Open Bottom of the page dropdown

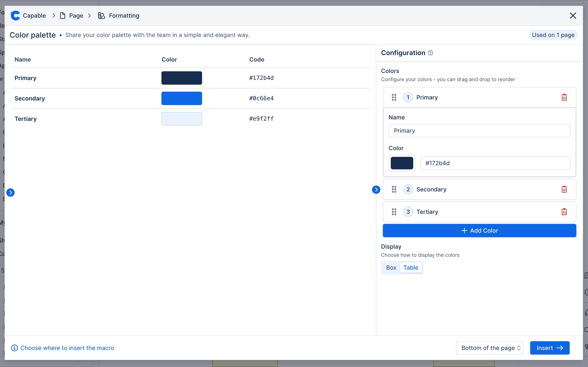(x=490, y=348)
